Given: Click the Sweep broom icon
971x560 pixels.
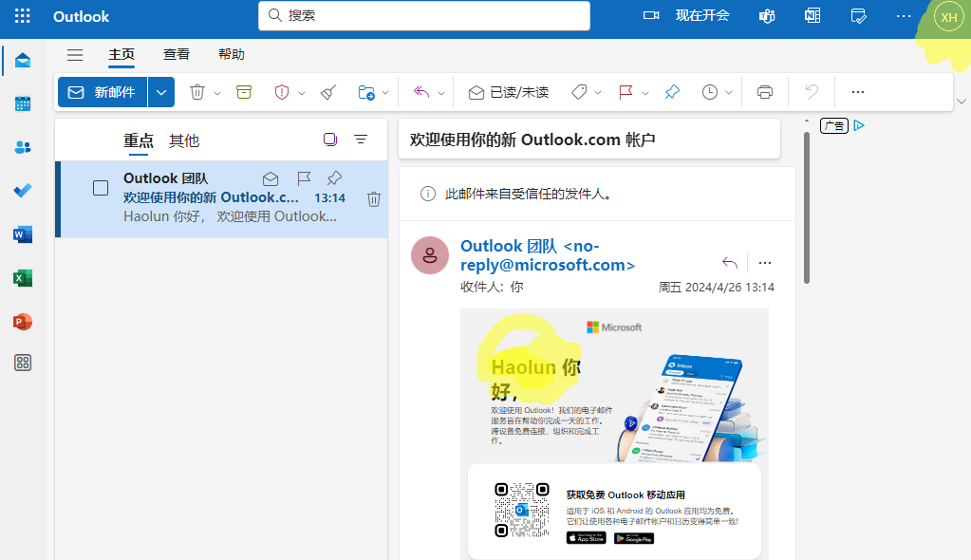Looking at the screenshot, I should point(328,92).
